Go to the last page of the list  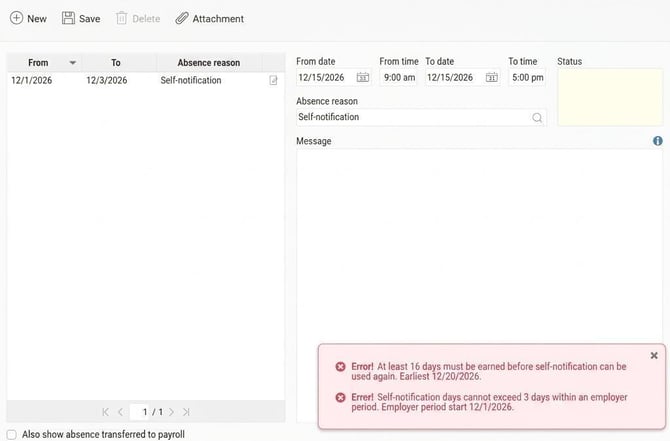[x=186, y=412]
